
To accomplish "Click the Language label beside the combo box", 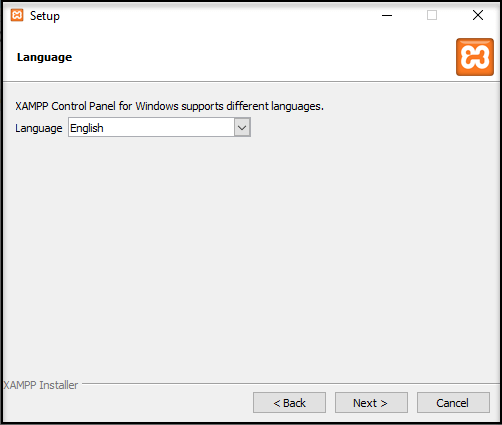I will (39, 128).
